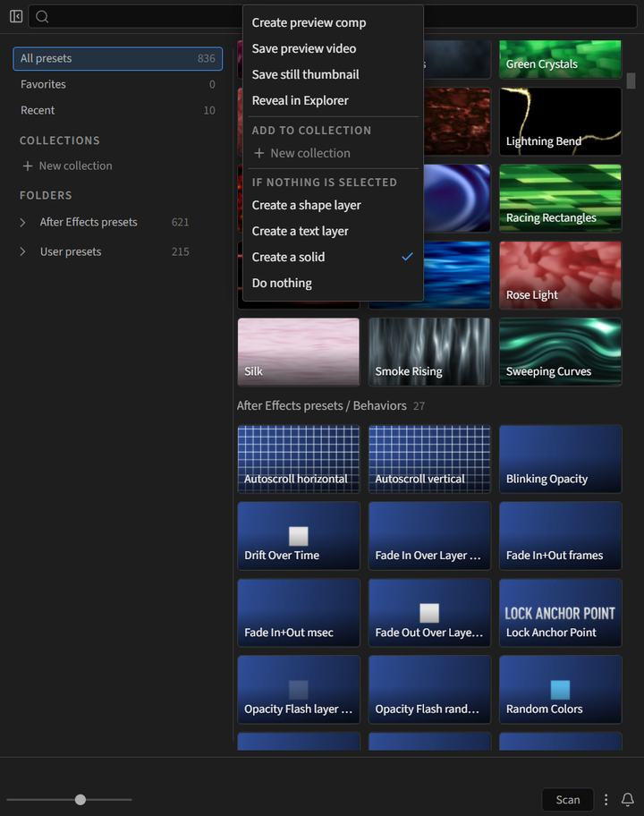Select the Lock Anchor Point preset

point(560,613)
